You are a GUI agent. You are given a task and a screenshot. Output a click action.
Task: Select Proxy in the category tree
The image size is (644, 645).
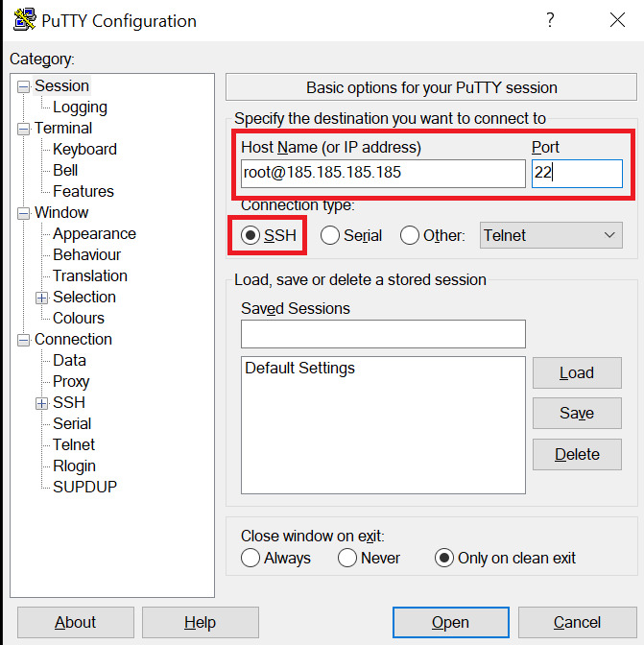tap(71, 382)
